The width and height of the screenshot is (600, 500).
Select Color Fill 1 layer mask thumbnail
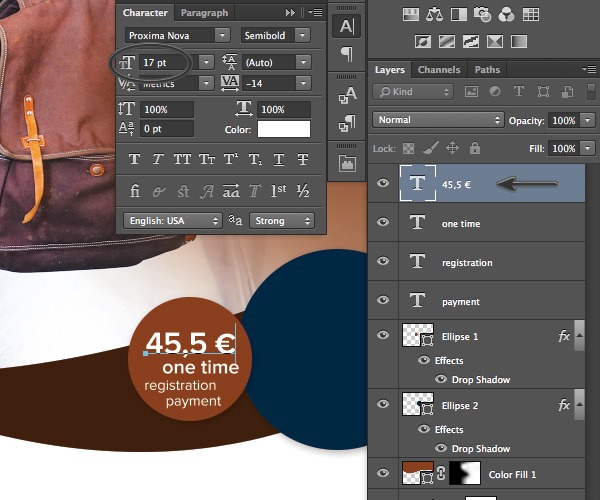coord(464,473)
